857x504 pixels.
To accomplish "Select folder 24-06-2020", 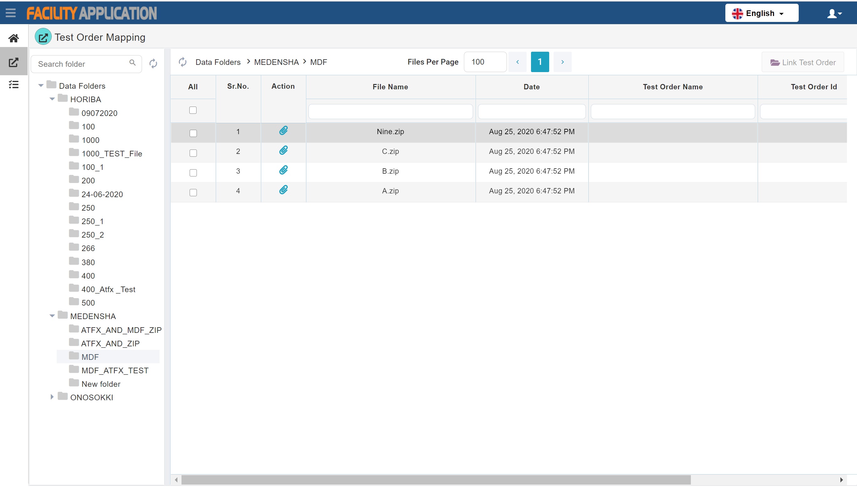I will 102,194.
